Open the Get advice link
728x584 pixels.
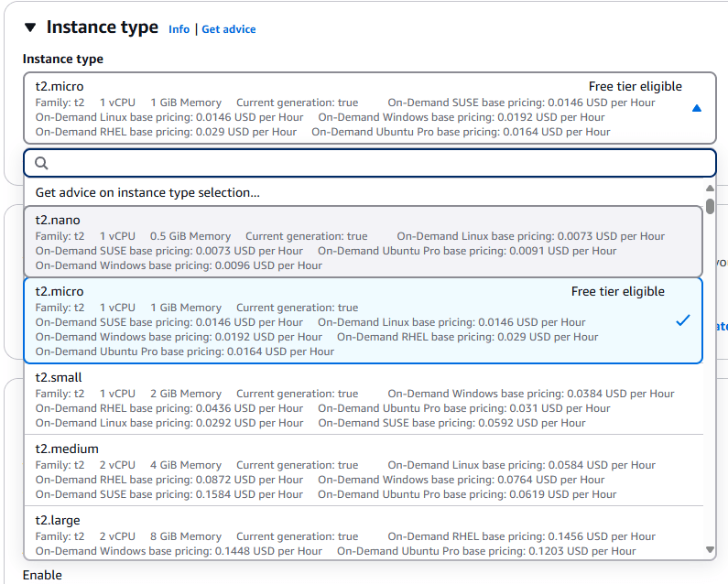point(228,29)
